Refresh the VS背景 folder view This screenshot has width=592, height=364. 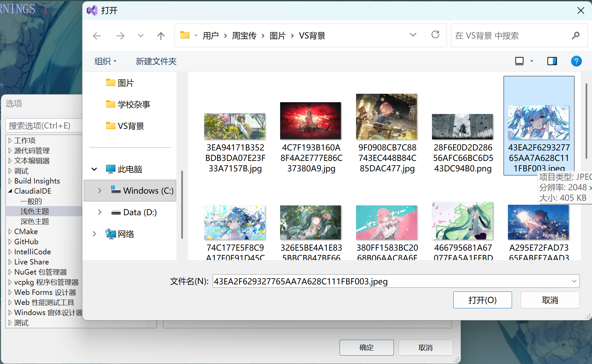(435, 35)
